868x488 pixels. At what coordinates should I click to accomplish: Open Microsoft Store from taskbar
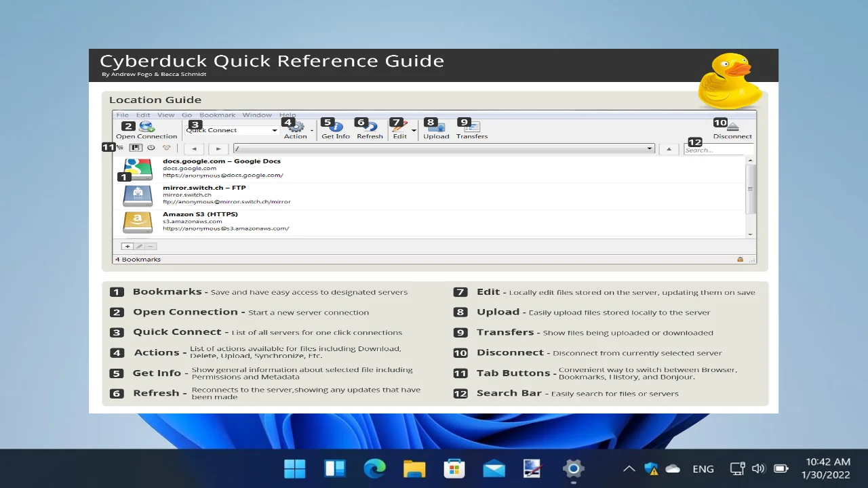point(454,468)
